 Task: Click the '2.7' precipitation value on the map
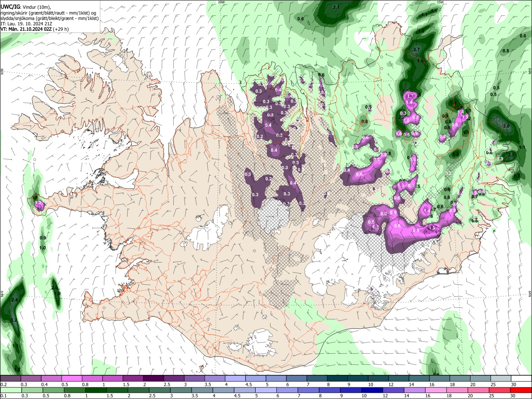point(416,50)
